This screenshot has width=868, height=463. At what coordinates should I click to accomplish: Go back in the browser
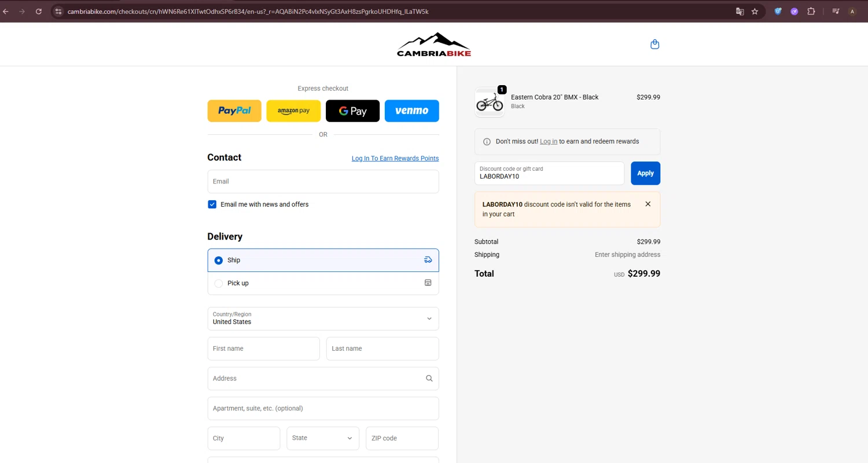tap(6, 11)
